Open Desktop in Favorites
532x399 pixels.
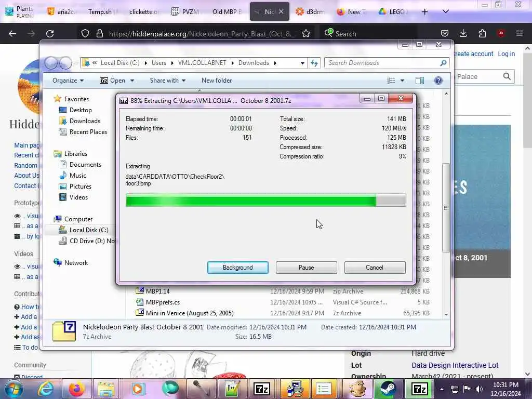click(x=81, y=110)
